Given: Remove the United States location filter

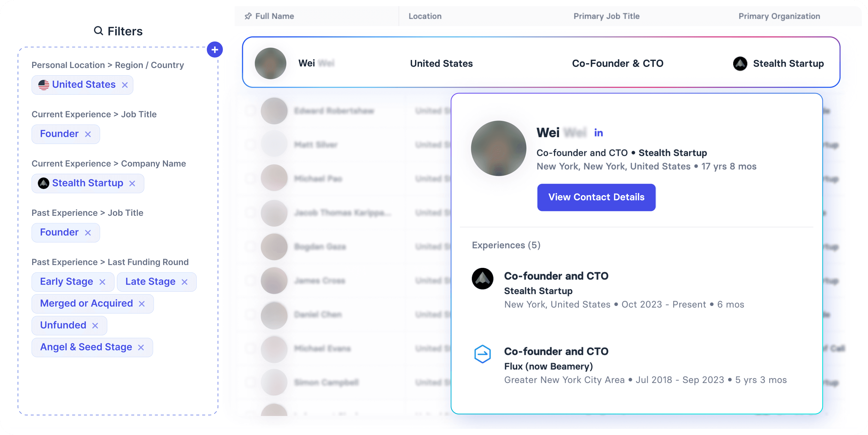Looking at the screenshot, I should click(125, 85).
